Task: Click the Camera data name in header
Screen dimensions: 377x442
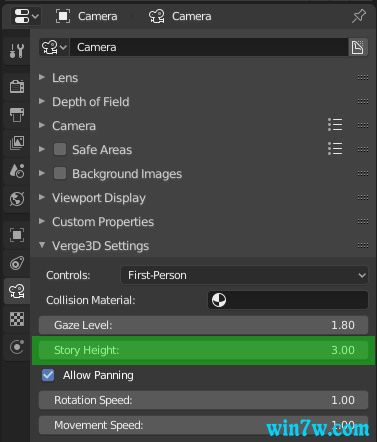Action: (x=192, y=16)
